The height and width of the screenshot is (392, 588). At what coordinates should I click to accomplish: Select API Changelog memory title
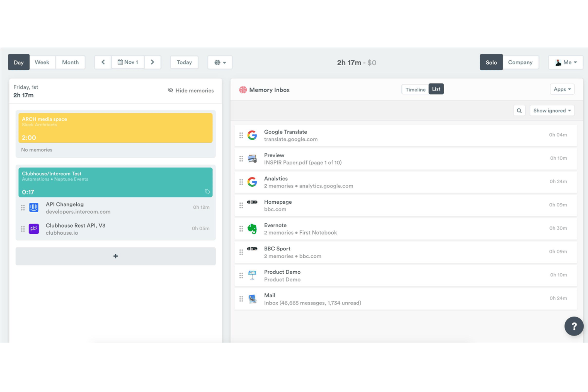pyautogui.click(x=65, y=205)
